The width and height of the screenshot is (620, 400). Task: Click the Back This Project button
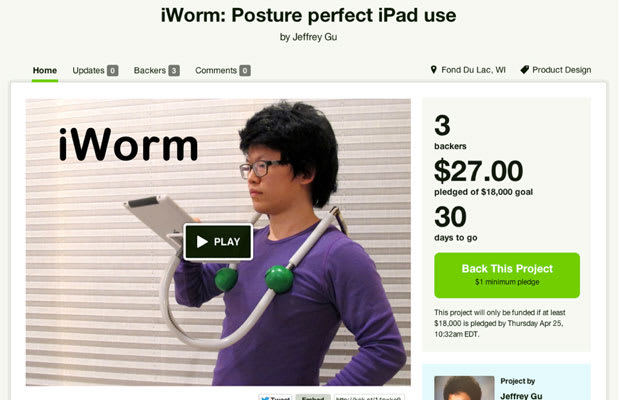tap(507, 275)
